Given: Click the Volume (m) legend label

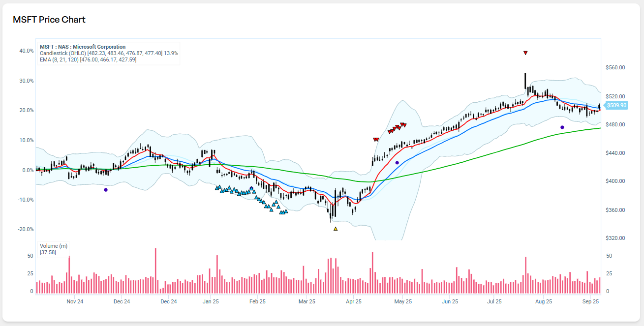Looking at the screenshot, I should 54,245.
